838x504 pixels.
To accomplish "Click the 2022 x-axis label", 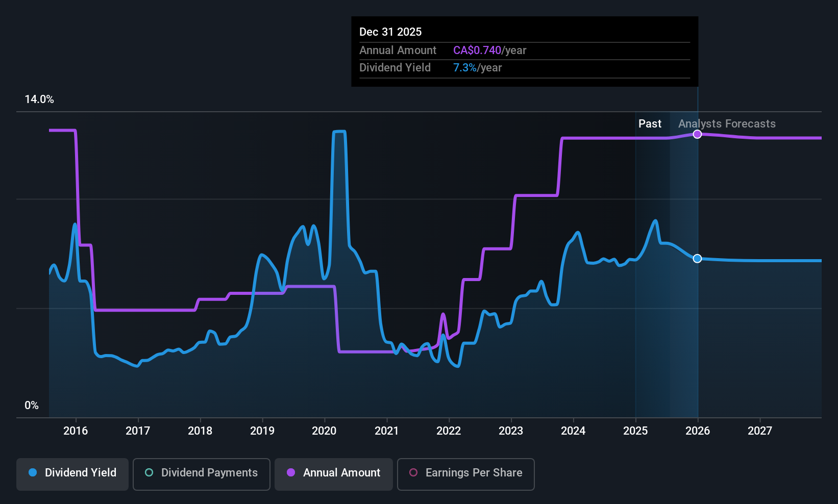I will (449, 431).
